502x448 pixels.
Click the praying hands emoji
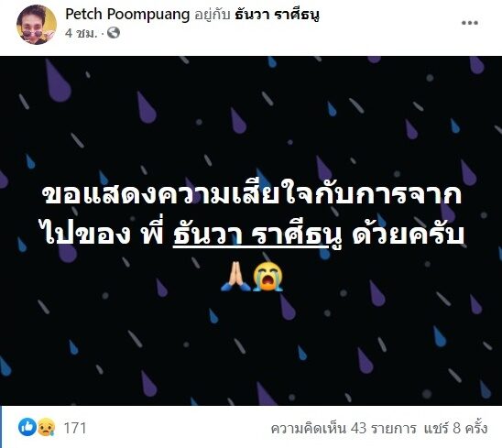[235, 276]
